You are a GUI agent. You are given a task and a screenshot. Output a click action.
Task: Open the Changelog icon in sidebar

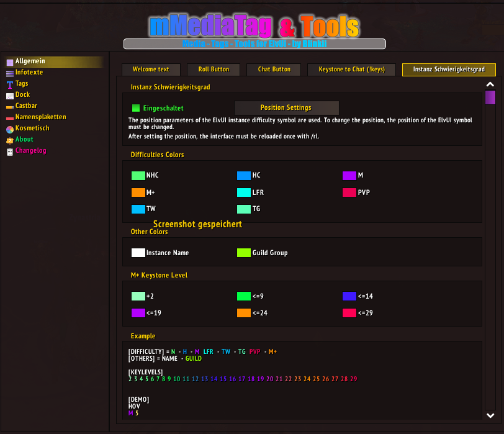click(10, 151)
